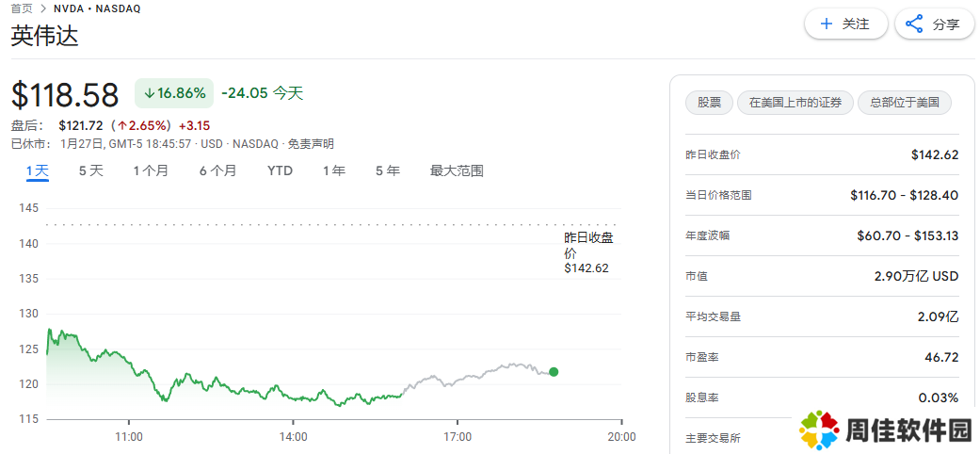Viewport: 980px width, 454px height.
Task: Click the $142.62 value in stats panel
Action: pyautogui.click(x=935, y=154)
